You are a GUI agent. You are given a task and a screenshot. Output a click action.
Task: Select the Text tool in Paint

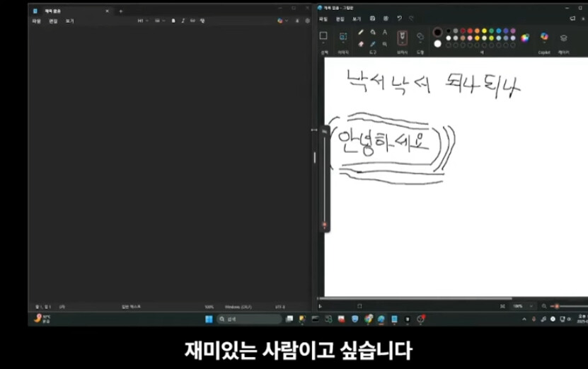pyautogui.click(x=385, y=32)
